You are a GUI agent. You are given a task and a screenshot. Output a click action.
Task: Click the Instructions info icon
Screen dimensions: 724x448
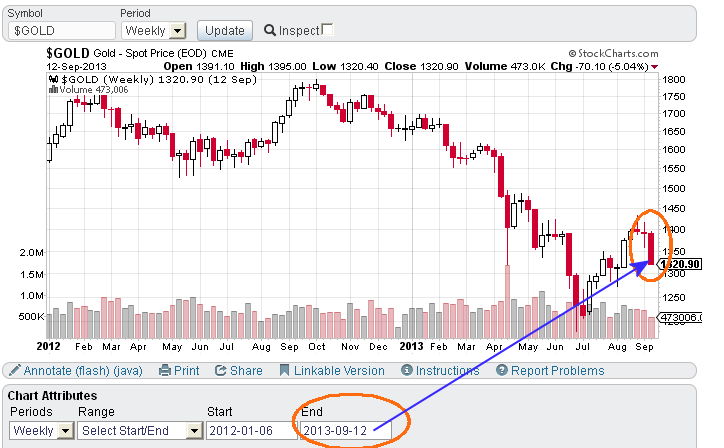coord(407,370)
